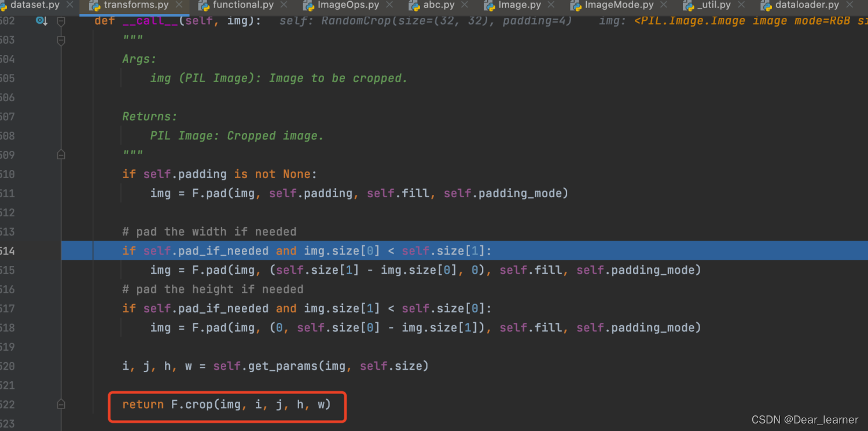Click the highlighted line 'if self.pad_if_needed and img.size[0]'
The width and height of the screenshot is (868, 431).
307,251
